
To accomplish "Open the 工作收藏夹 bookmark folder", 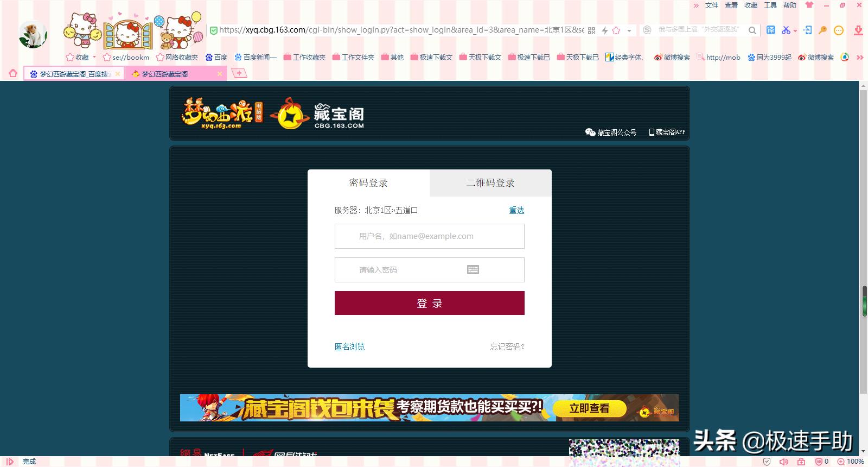I will pyautogui.click(x=304, y=57).
